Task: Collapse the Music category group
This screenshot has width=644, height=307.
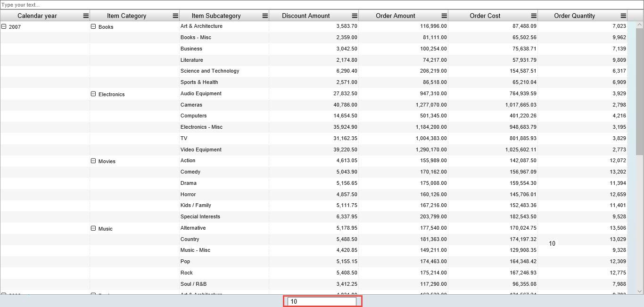Action: click(93, 229)
